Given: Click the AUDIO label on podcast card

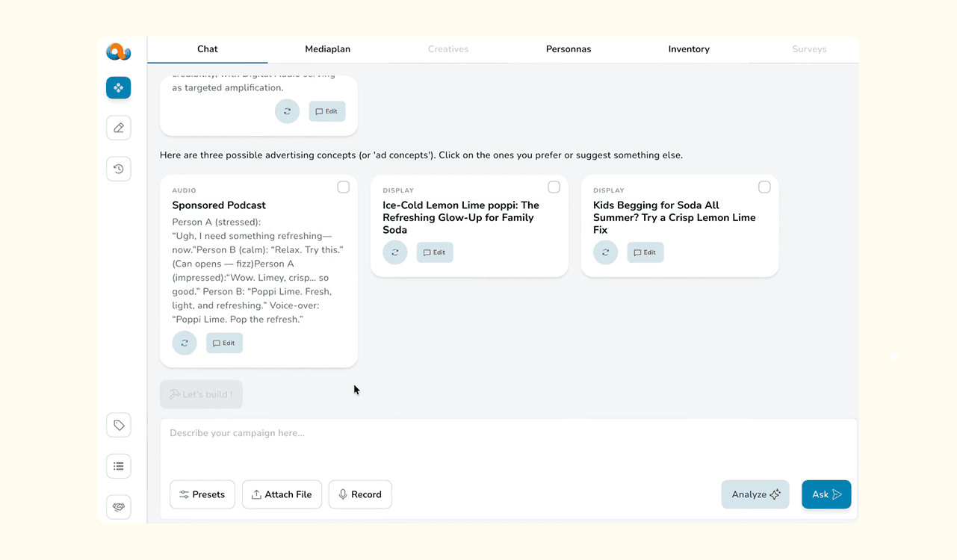Looking at the screenshot, I should 184,190.
